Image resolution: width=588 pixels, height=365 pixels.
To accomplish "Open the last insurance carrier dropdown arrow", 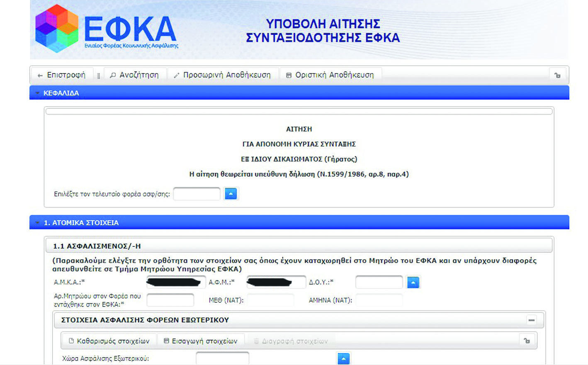I will pyautogui.click(x=231, y=194).
